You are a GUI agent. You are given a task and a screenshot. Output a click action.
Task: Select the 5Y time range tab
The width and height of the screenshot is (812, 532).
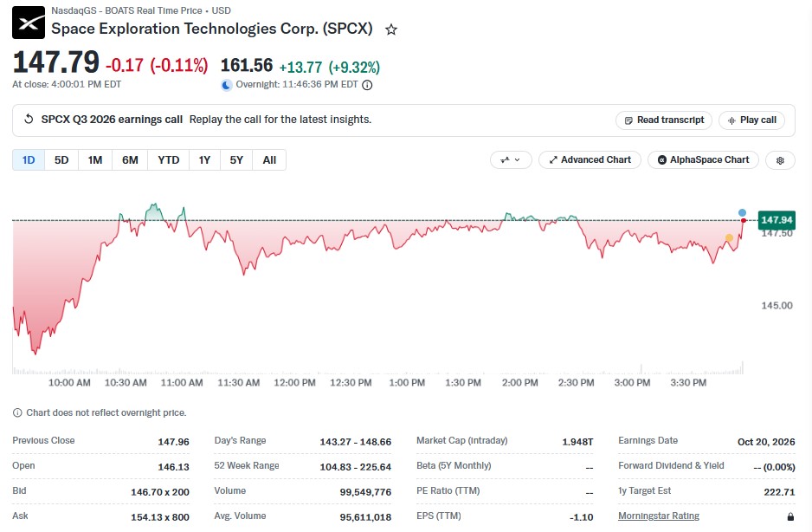236,160
